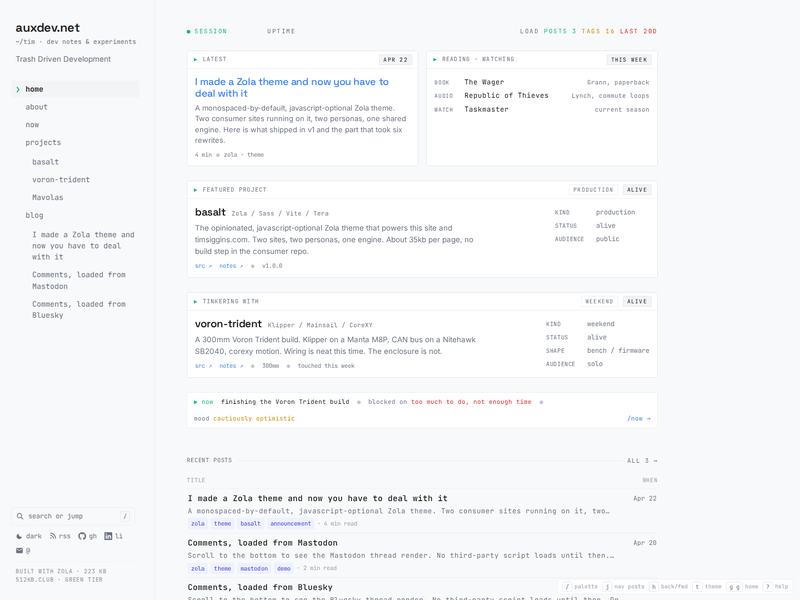Click the g g home shortcut hint
The width and height of the screenshot is (800, 600).
click(743, 587)
